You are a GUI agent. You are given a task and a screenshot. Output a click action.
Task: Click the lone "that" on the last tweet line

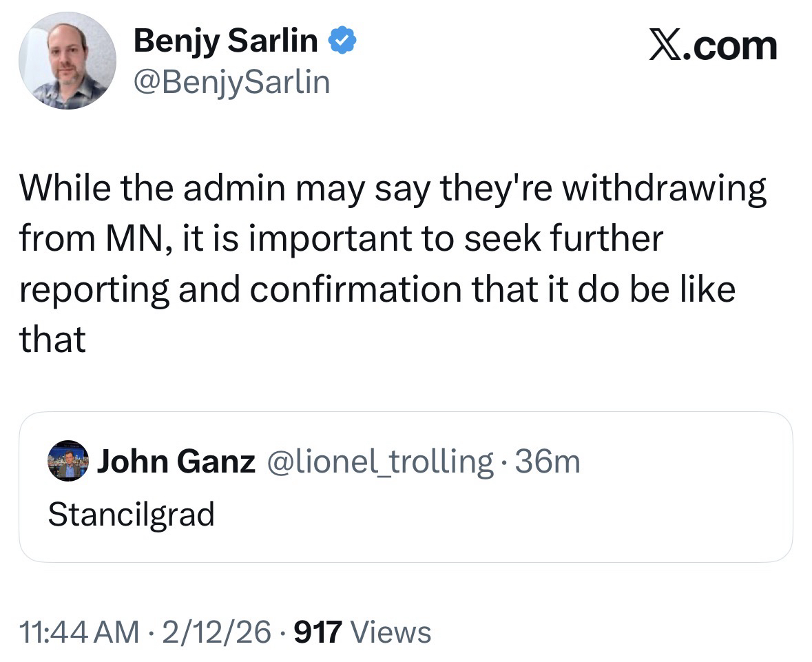point(53,340)
